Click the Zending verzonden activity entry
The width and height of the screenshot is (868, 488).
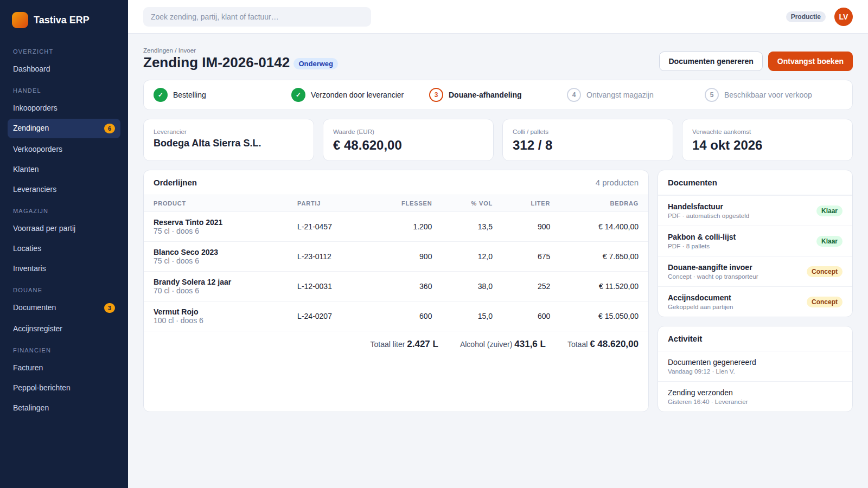click(x=755, y=397)
